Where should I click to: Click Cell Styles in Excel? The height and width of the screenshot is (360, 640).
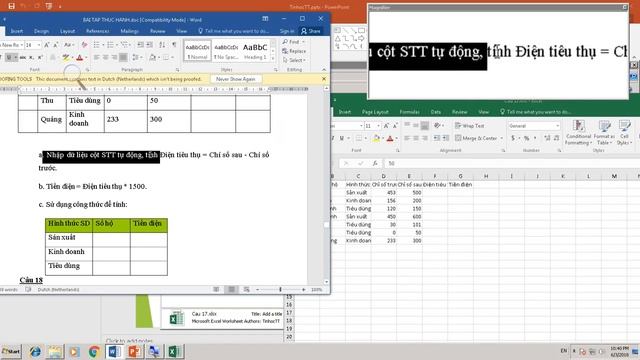624,133
